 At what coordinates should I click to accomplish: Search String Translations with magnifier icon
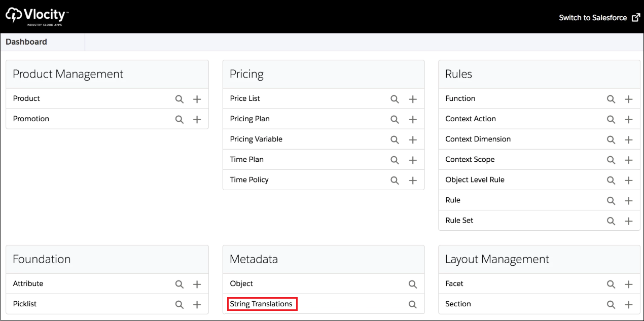coord(413,304)
